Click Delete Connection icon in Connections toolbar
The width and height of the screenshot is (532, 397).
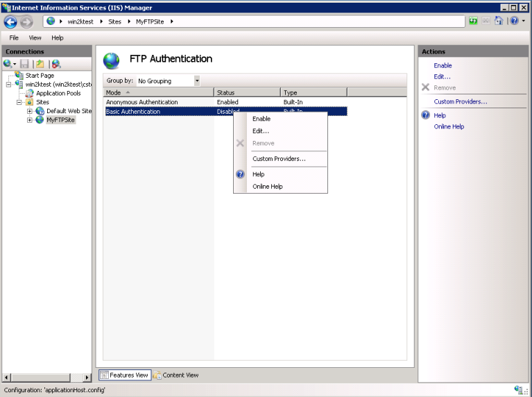click(x=56, y=64)
